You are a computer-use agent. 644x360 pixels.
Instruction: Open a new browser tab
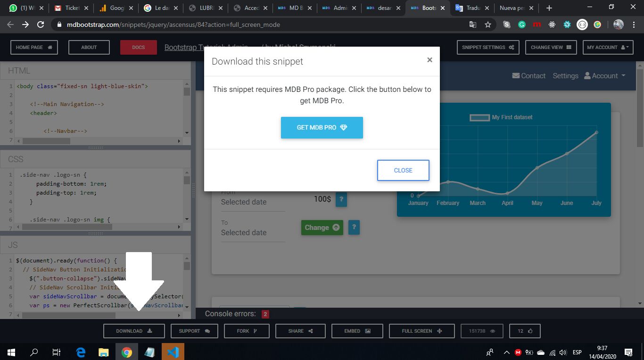point(549,8)
